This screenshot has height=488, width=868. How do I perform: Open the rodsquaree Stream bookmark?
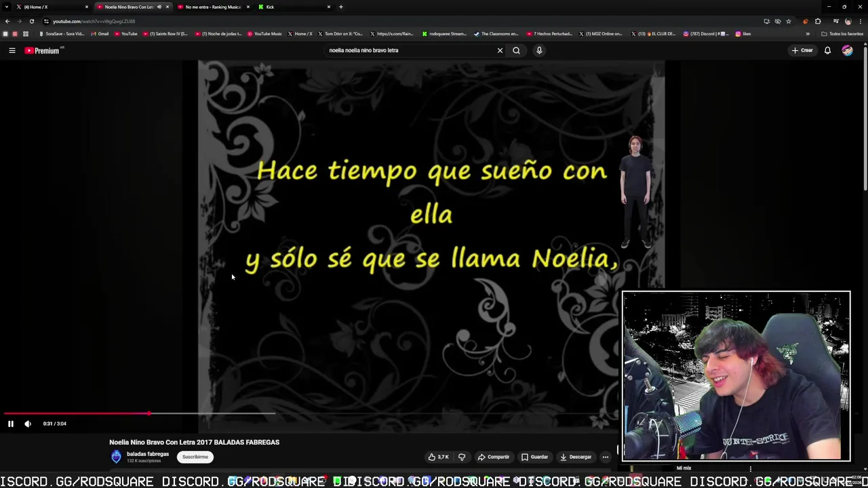coord(444,34)
